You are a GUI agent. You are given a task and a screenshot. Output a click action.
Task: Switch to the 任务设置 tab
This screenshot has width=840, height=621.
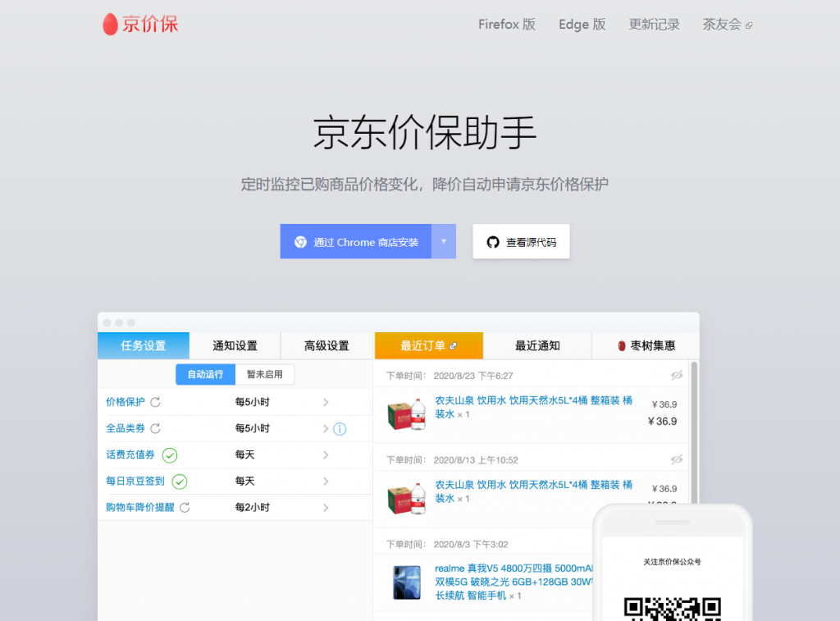143,345
